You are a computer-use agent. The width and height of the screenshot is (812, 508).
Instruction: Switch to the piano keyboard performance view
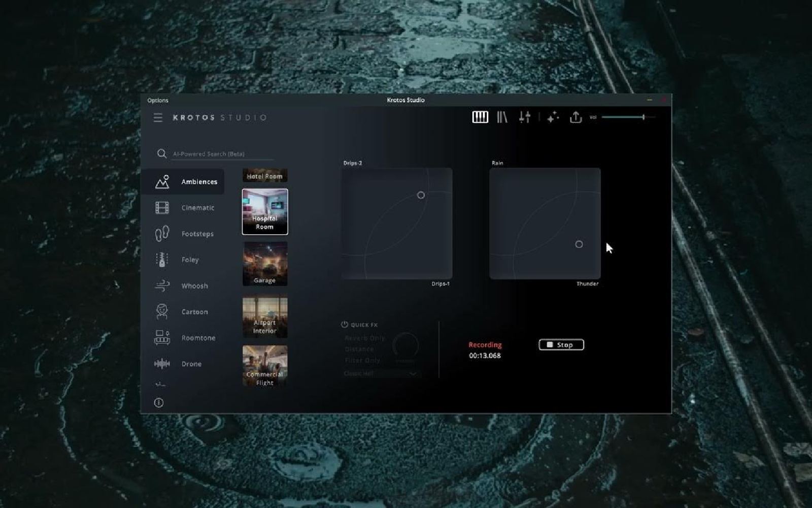pos(480,117)
